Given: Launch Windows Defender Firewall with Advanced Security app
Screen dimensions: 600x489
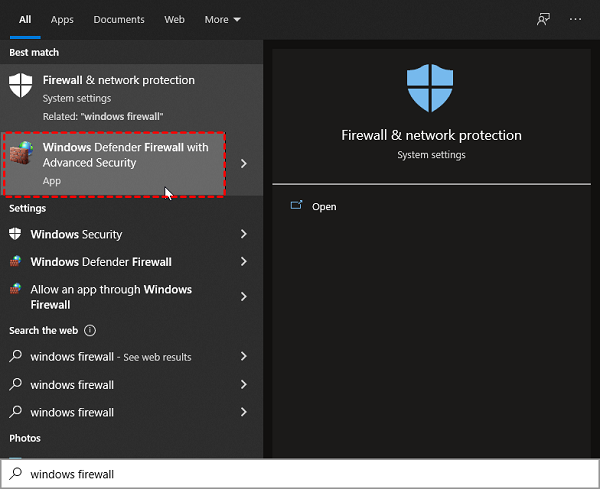Looking at the screenshot, I should click(x=114, y=164).
